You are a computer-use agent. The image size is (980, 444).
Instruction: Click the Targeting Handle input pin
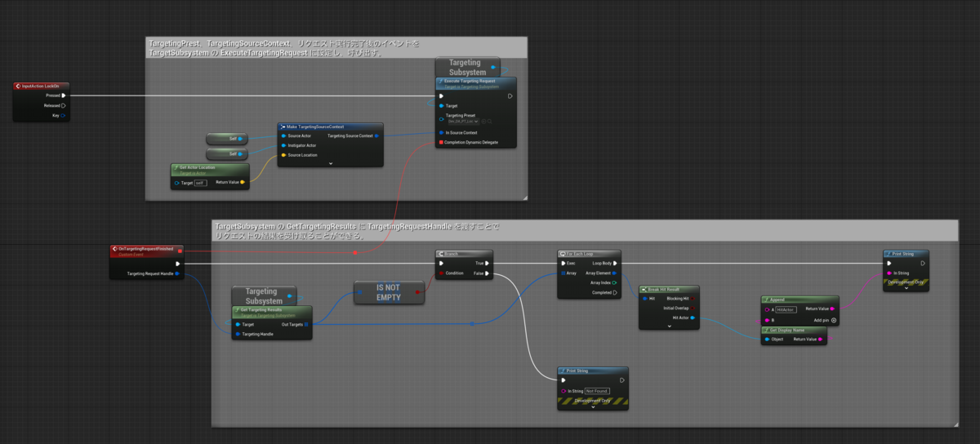point(238,334)
